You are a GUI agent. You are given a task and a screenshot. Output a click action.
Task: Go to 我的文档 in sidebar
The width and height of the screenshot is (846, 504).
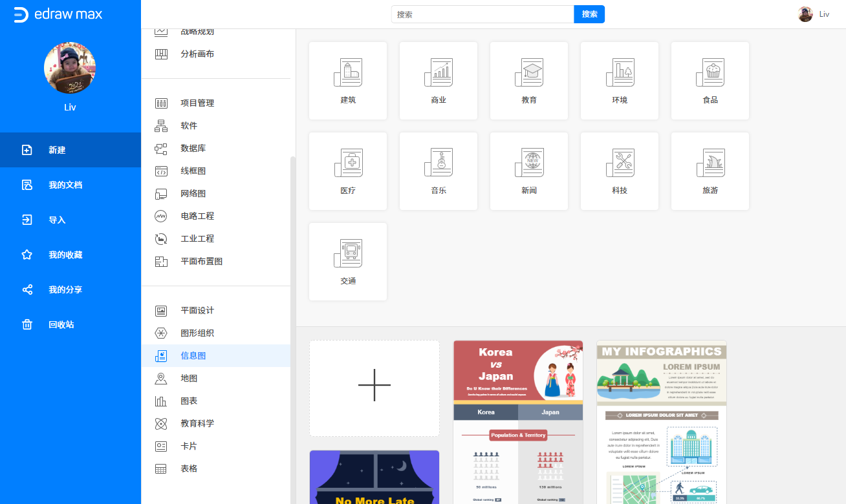point(65,185)
